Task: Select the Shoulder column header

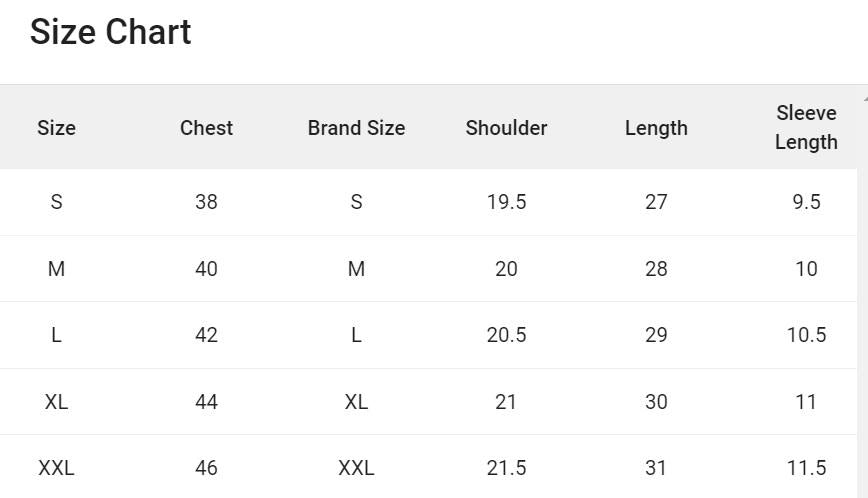Action: (x=506, y=128)
